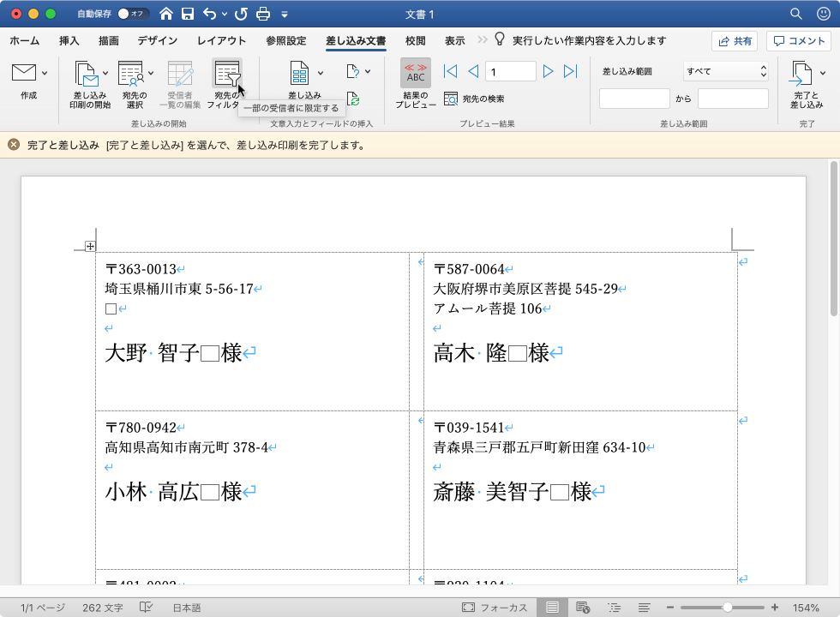This screenshot has width=840, height=617.
Task: Dismiss the yellow info bar
Action: point(14,145)
